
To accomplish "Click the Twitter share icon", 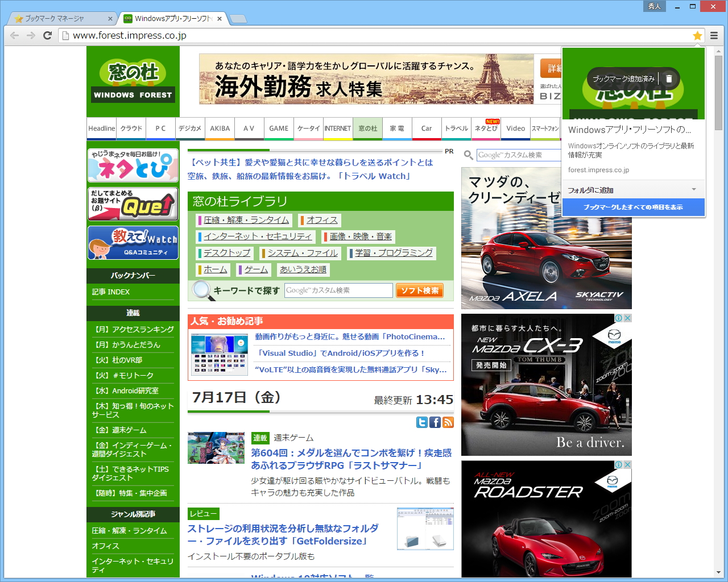I will pos(422,422).
